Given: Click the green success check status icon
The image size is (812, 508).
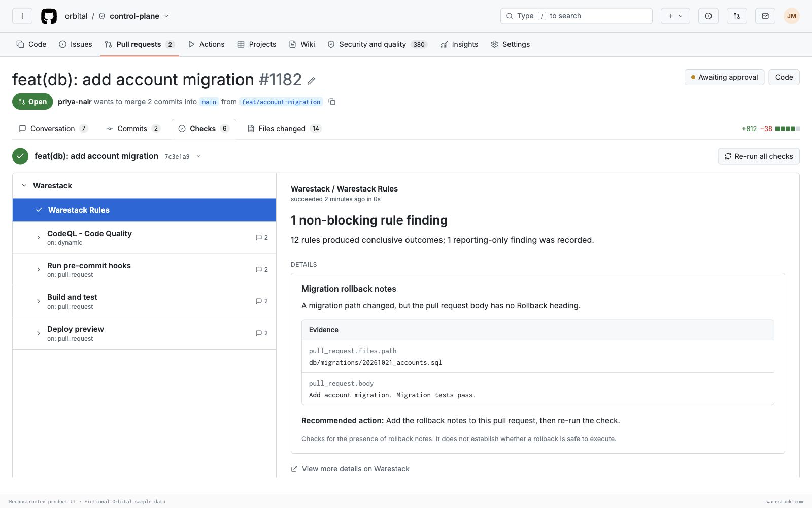Looking at the screenshot, I should (20, 156).
